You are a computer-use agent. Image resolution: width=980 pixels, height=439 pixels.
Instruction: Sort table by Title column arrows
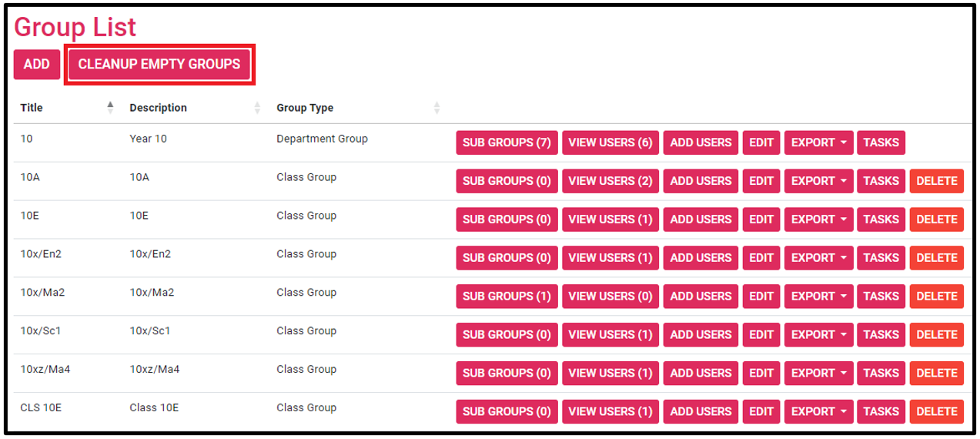(110, 107)
